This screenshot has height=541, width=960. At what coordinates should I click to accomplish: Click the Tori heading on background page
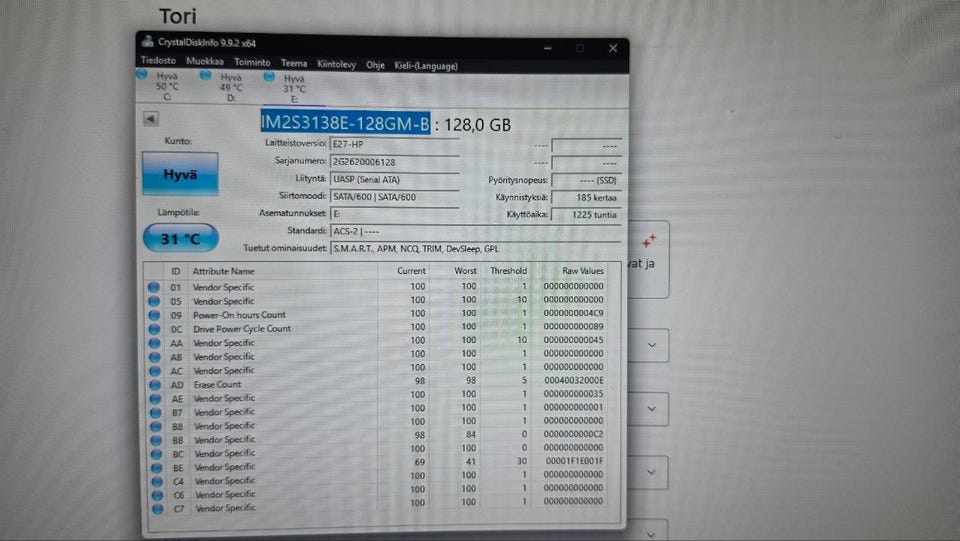pos(178,17)
